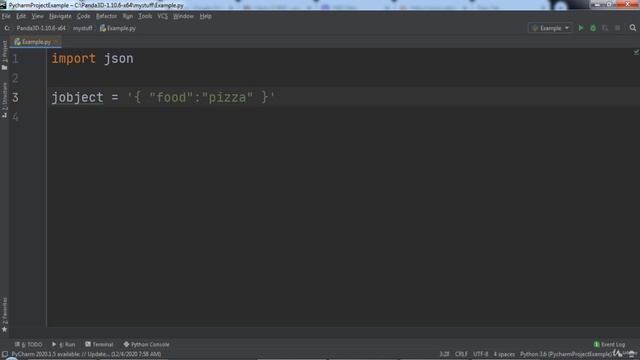Close the PyCharm window
The image size is (640, 360).
coord(627,4)
